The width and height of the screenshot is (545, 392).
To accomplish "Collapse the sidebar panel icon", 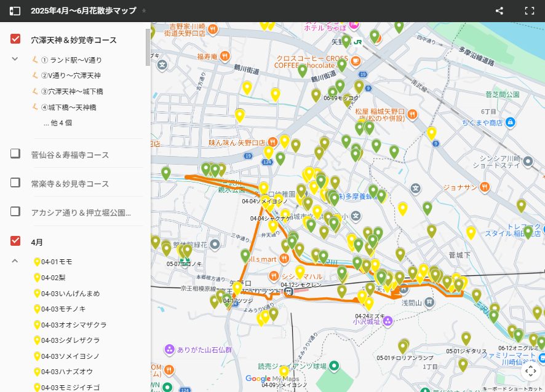I will (x=15, y=11).
